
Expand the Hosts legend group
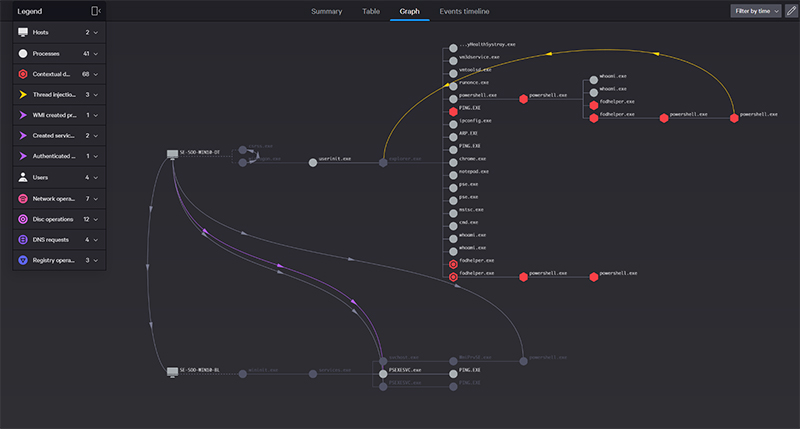coord(95,33)
